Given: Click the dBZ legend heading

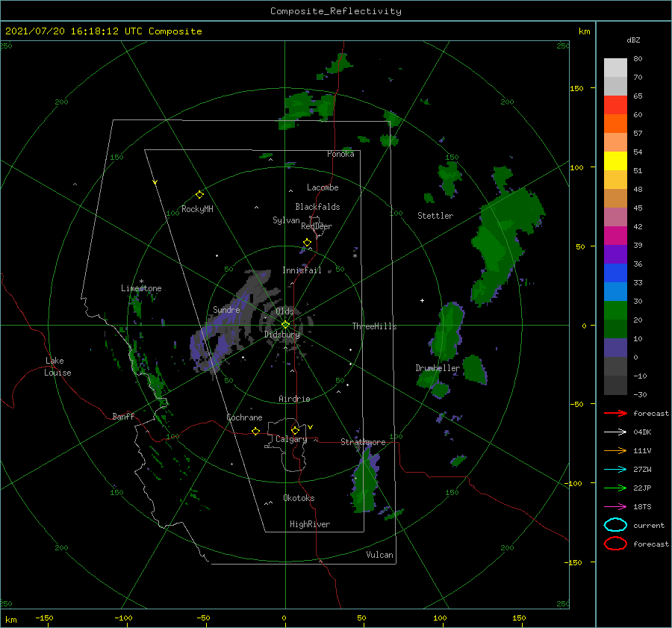Looking at the screenshot, I should tap(633, 40).
